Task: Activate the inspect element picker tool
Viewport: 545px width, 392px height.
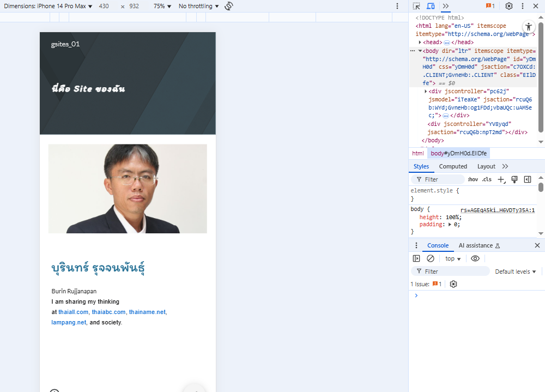Action: pyautogui.click(x=416, y=6)
